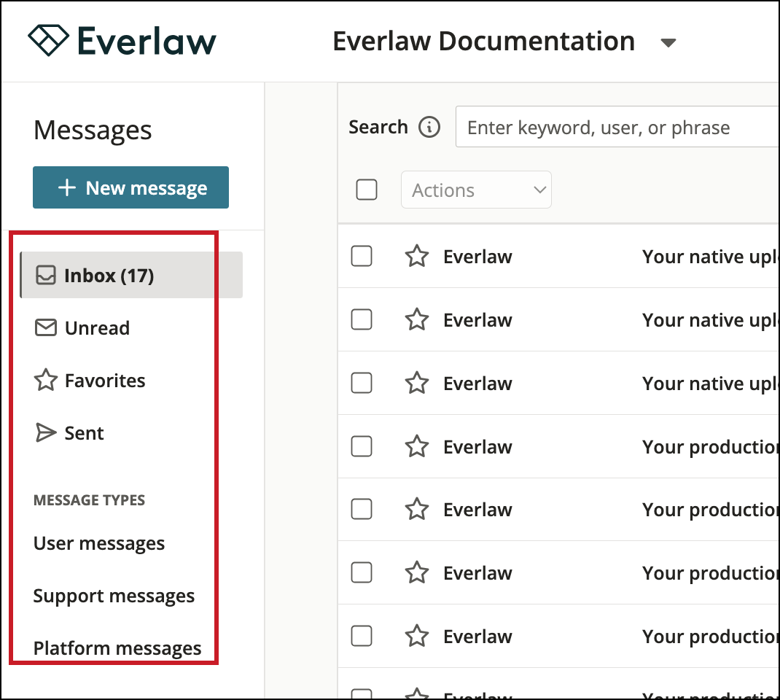This screenshot has height=700, width=780.
Task: Check the second 'Your native upl' row checkbox
Action: pos(362,319)
